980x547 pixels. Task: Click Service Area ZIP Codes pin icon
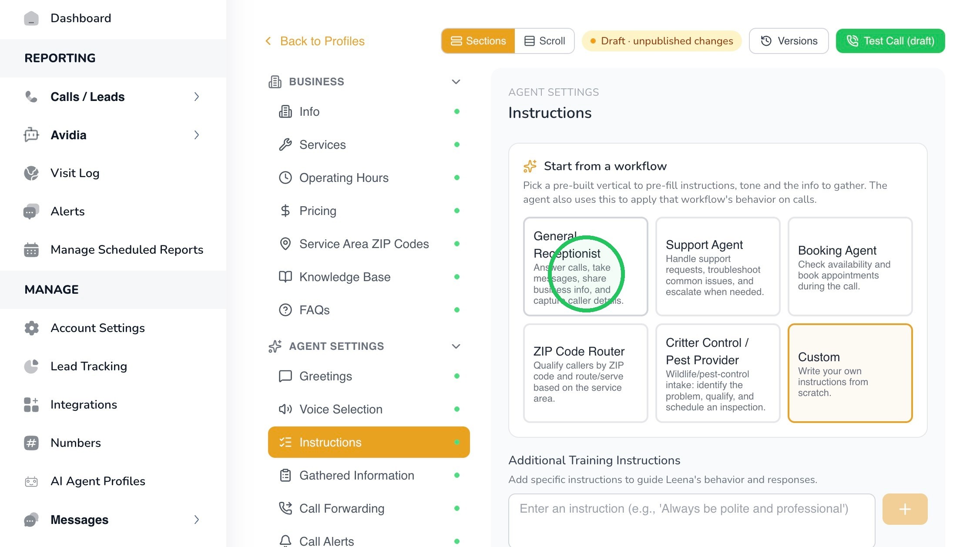pos(285,244)
